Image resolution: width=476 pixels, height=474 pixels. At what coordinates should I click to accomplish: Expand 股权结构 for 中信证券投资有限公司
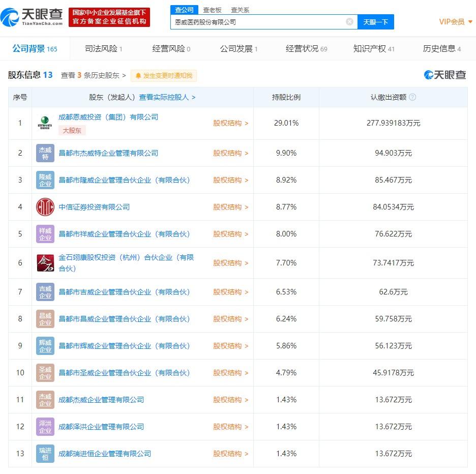(x=230, y=207)
